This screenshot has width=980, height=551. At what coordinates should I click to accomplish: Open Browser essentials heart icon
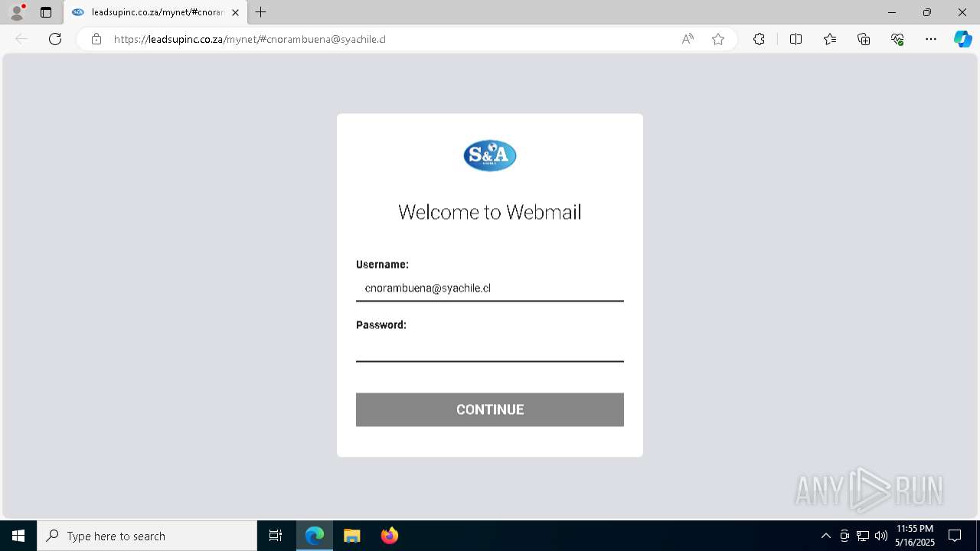[897, 39]
